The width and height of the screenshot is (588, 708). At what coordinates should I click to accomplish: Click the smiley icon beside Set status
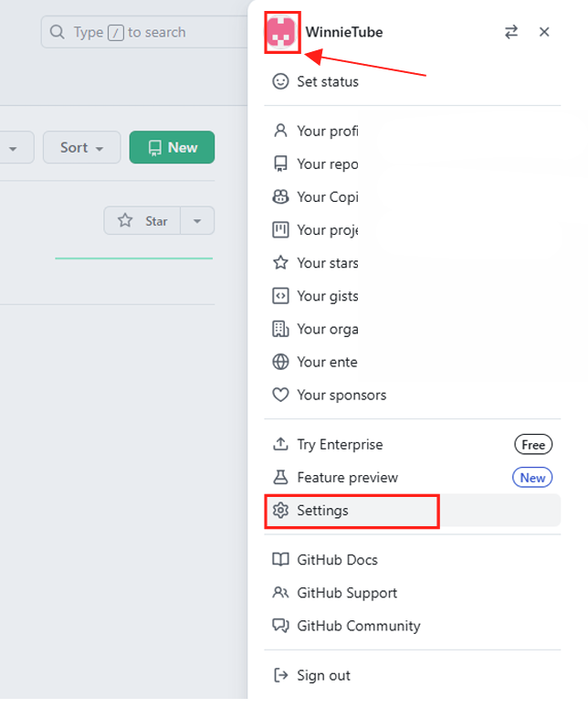(280, 81)
